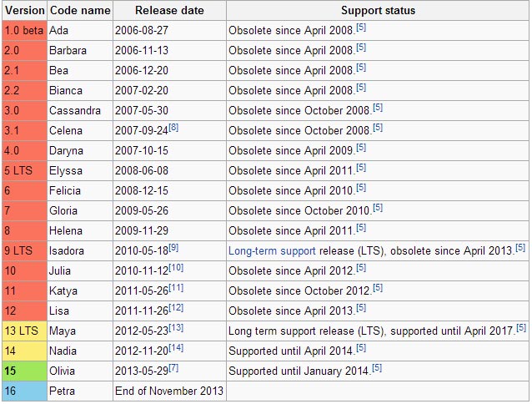The image size is (532, 404).
Task: Click reference [5] in Maya's support status
Action: tap(520, 327)
